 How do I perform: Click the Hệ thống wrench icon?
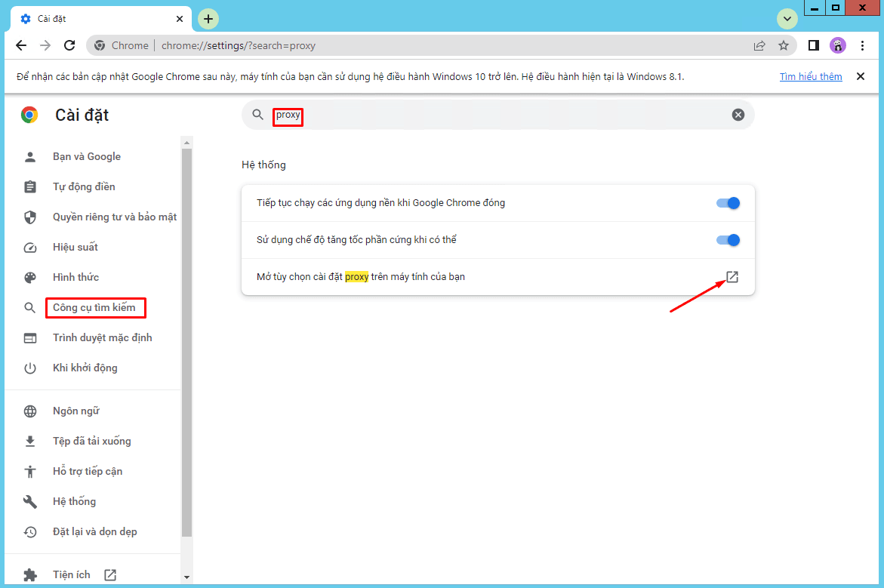click(30, 502)
